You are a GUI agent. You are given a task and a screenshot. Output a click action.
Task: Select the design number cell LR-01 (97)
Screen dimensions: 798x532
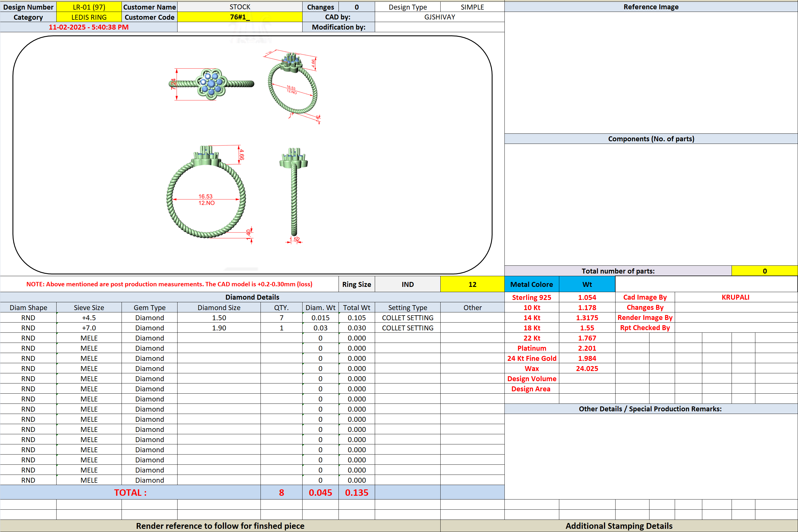coord(89,7)
